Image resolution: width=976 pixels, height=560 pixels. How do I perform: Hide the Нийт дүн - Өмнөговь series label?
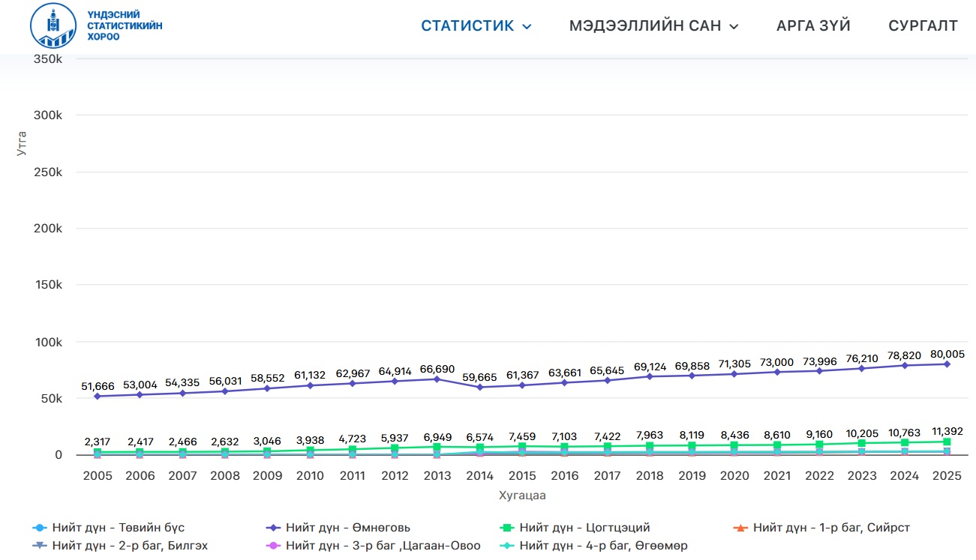(348, 528)
